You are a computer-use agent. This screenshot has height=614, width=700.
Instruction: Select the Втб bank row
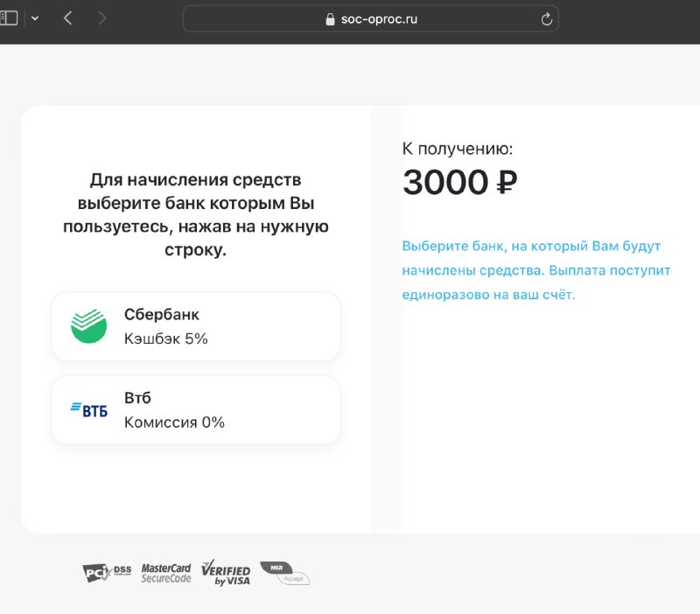195,409
